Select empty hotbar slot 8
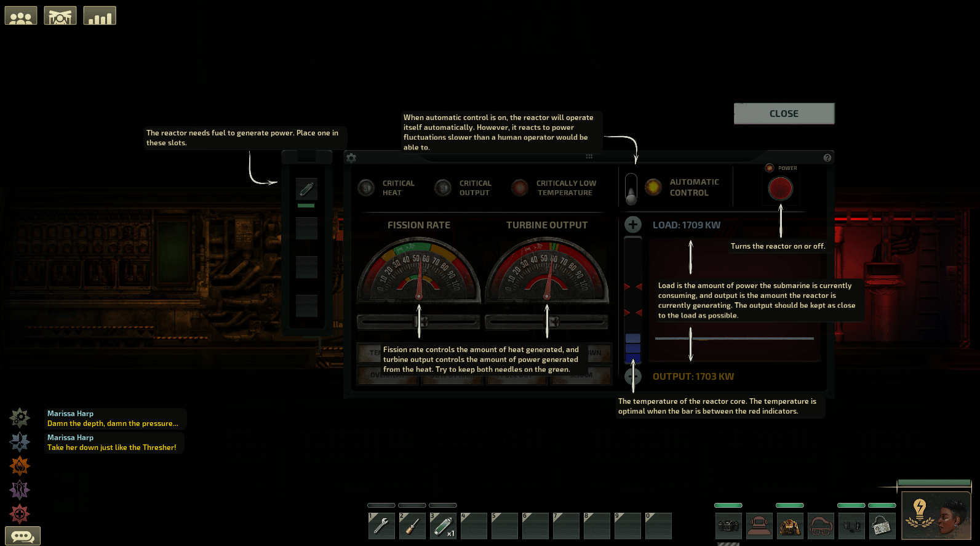This screenshot has height=546, width=980. [x=597, y=526]
